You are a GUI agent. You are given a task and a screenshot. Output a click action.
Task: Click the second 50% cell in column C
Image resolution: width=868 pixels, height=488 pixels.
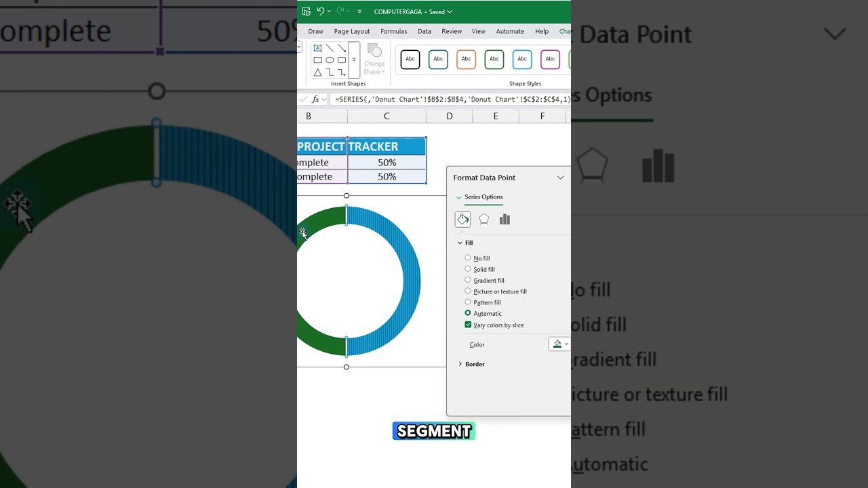click(x=387, y=177)
